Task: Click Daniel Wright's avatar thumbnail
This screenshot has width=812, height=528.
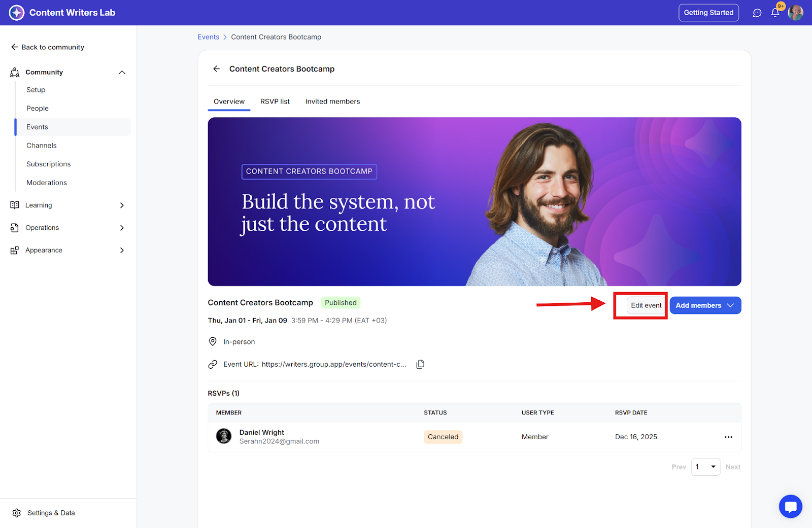Action: pyautogui.click(x=224, y=436)
